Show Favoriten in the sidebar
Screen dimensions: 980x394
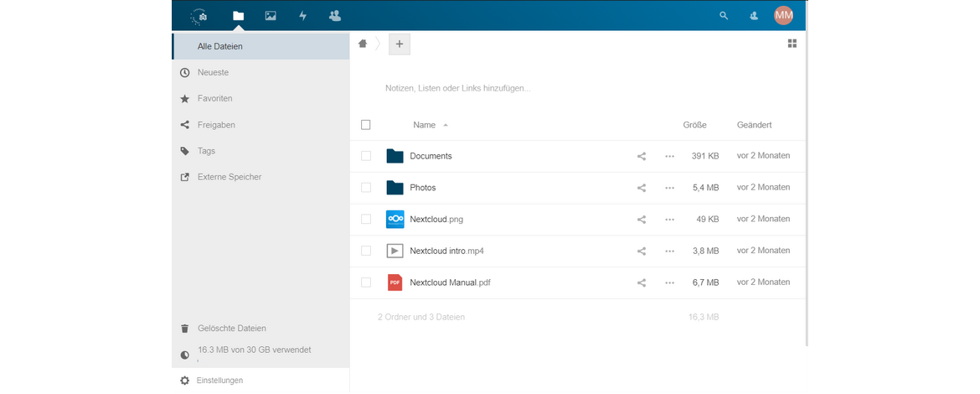tap(214, 98)
